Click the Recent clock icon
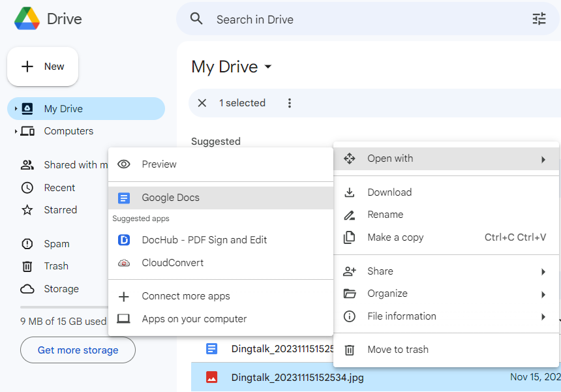 pos(27,188)
